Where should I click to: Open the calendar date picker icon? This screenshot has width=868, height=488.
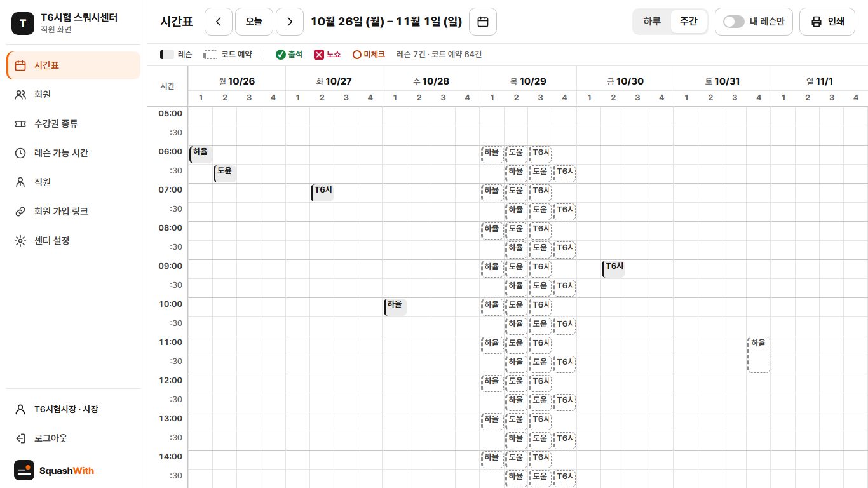[x=483, y=22]
